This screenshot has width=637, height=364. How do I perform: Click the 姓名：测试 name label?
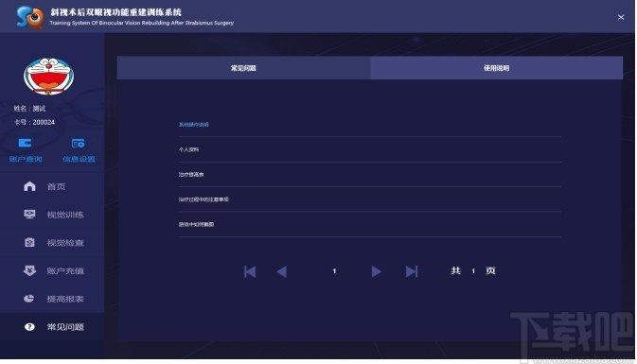[x=29, y=109]
